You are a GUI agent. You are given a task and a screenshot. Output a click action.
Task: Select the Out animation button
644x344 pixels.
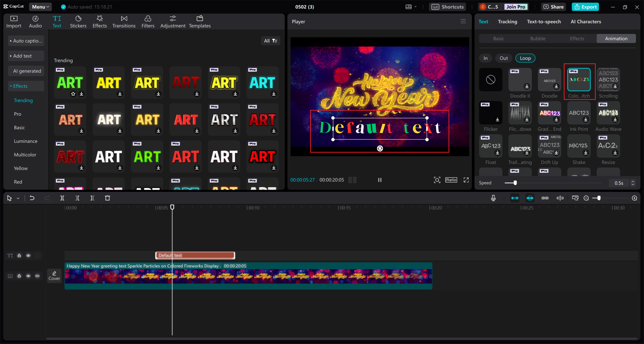pyautogui.click(x=504, y=58)
